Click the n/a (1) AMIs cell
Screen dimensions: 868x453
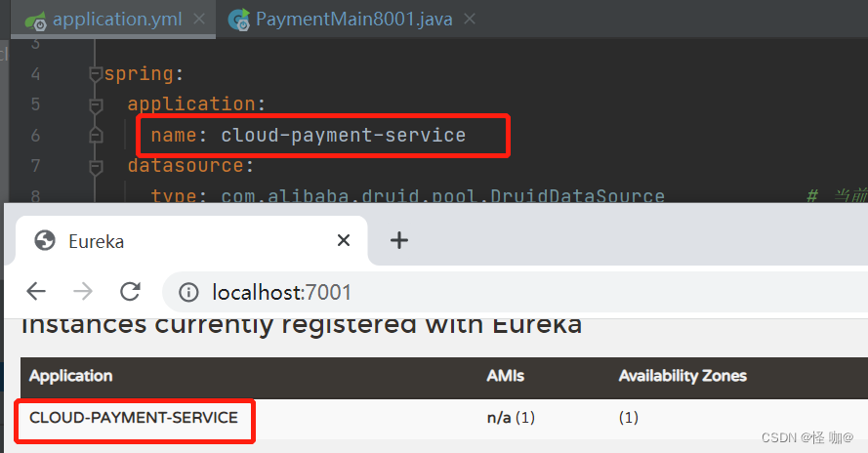(x=511, y=418)
